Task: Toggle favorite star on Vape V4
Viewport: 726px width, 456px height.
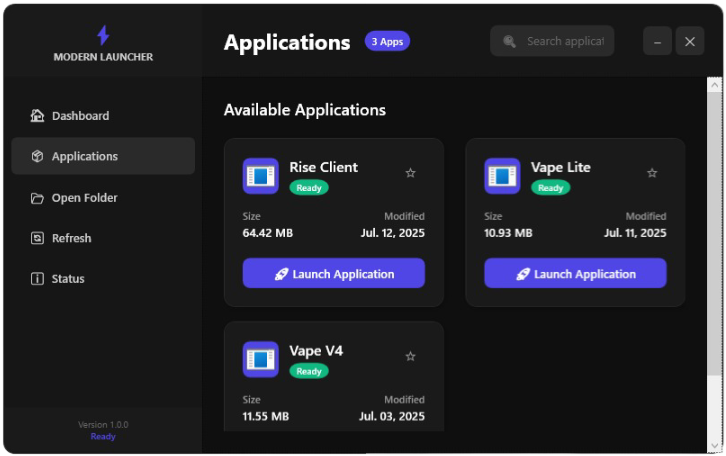Action: coord(410,356)
